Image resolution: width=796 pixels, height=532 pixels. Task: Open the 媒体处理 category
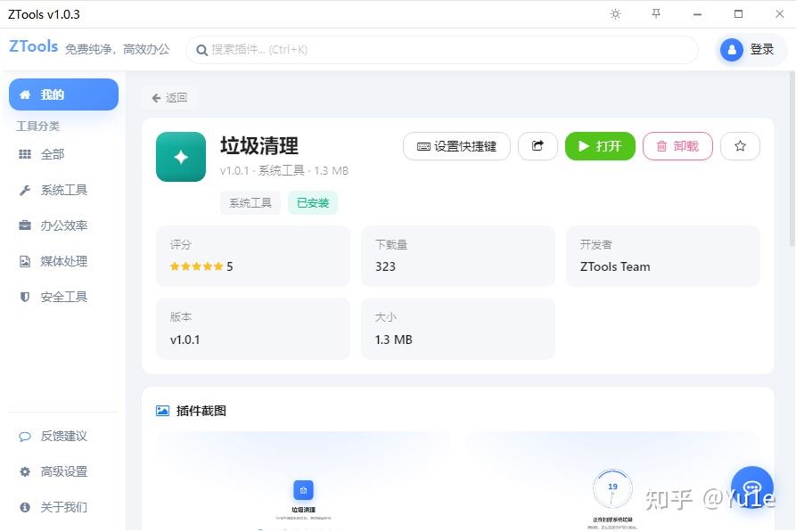63,261
